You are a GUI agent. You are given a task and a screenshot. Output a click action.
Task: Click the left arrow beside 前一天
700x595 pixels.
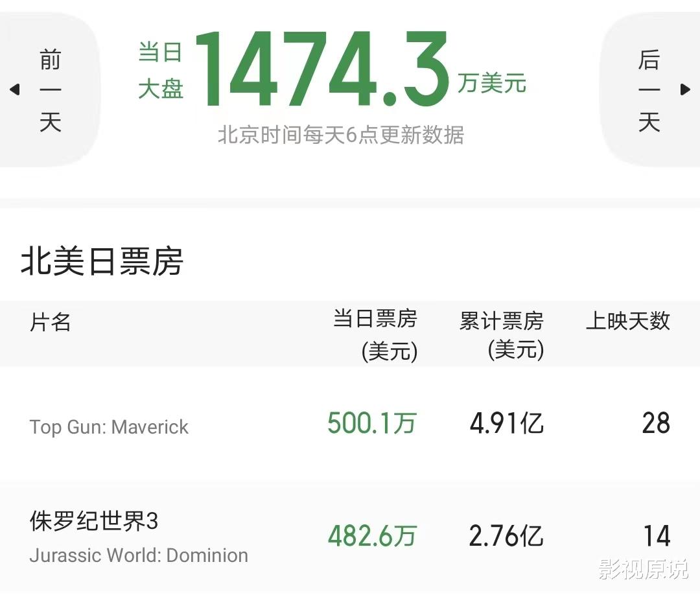click(15, 89)
